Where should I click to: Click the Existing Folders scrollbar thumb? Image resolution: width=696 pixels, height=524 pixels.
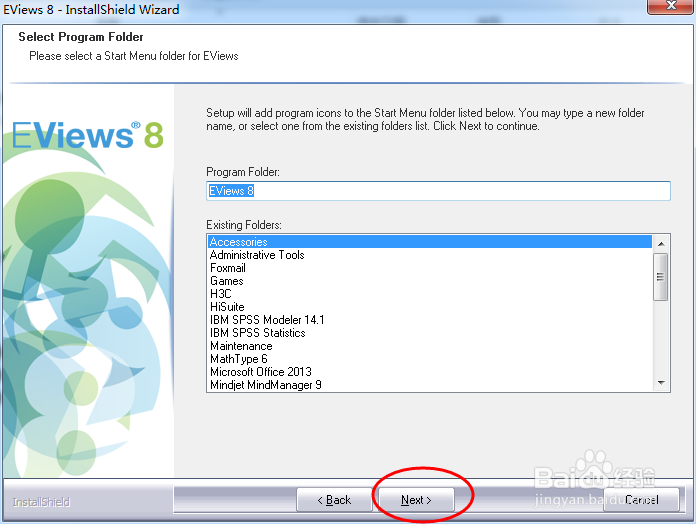(x=661, y=277)
